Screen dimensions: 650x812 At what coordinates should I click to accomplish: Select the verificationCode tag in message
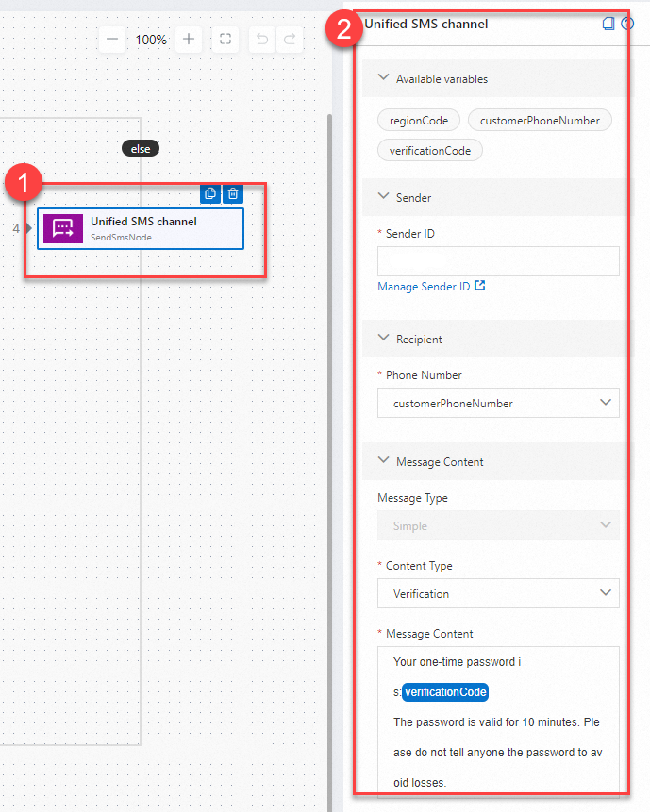tap(445, 692)
